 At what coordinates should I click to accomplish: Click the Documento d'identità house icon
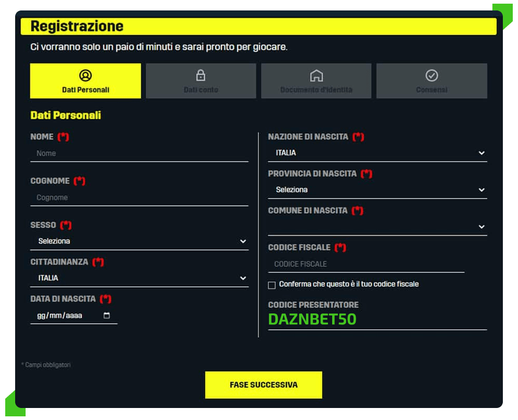(x=316, y=76)
